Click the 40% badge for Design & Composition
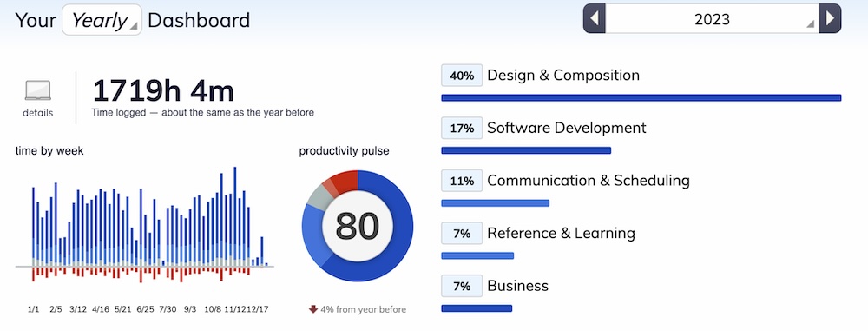868x331 pixels. coord(462,76)
